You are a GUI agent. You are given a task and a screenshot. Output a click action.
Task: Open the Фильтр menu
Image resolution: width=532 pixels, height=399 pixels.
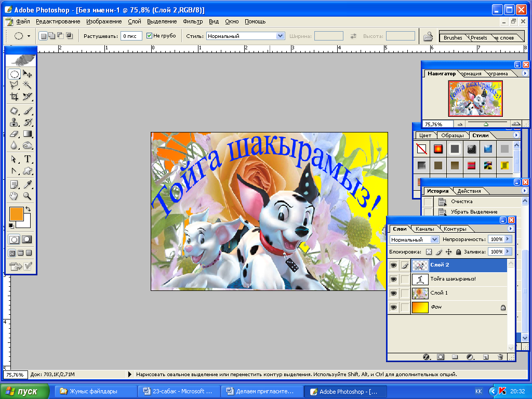193,21
